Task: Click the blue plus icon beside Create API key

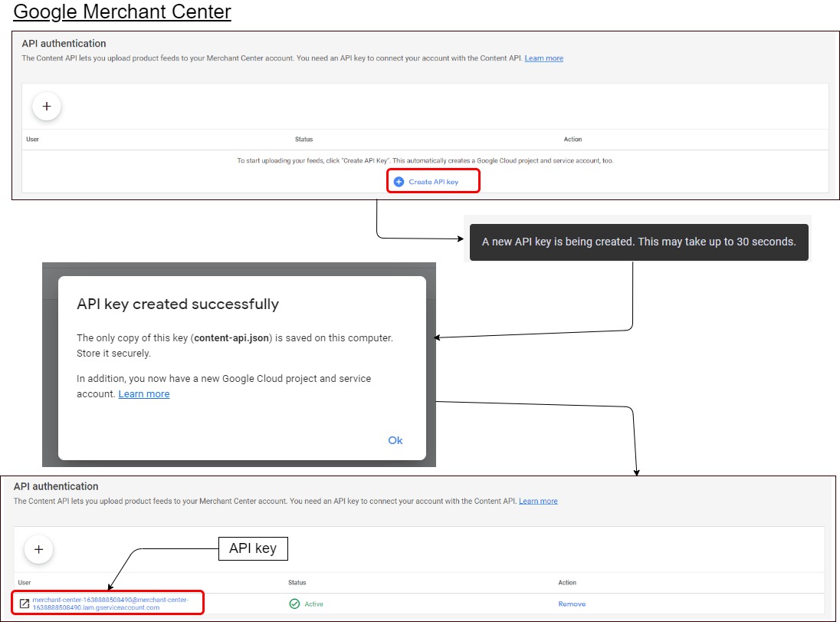Action: click(x=399, y=182)
